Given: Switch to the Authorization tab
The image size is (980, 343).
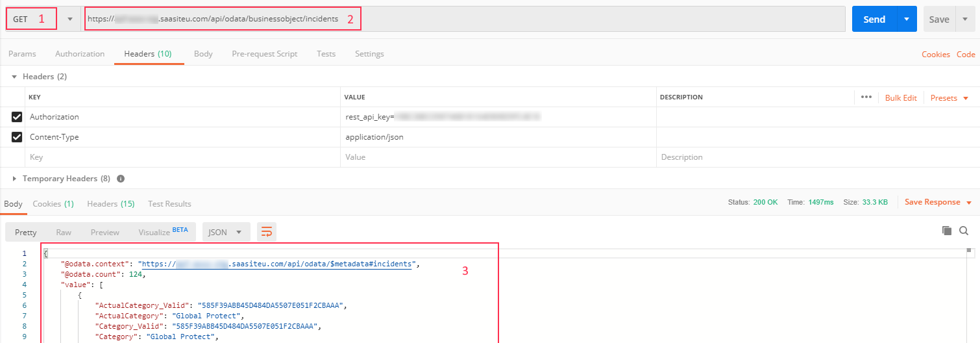Looking at the screenshot, I should (80, 54).
